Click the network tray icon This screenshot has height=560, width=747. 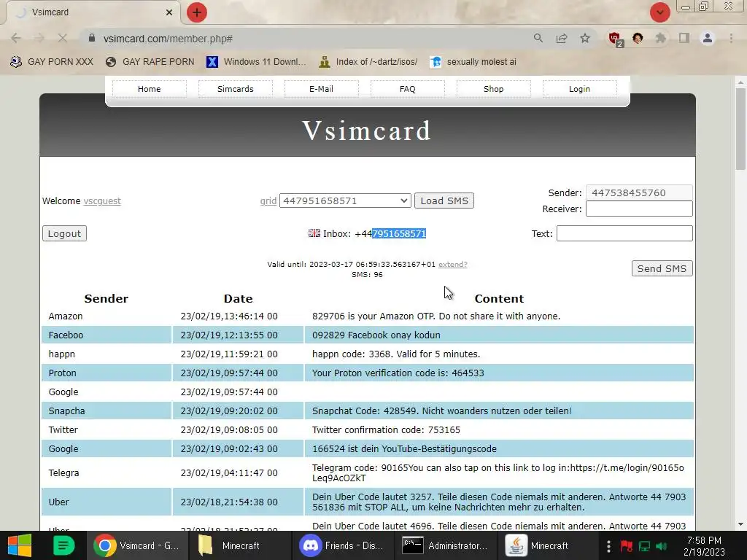[644, 545]
